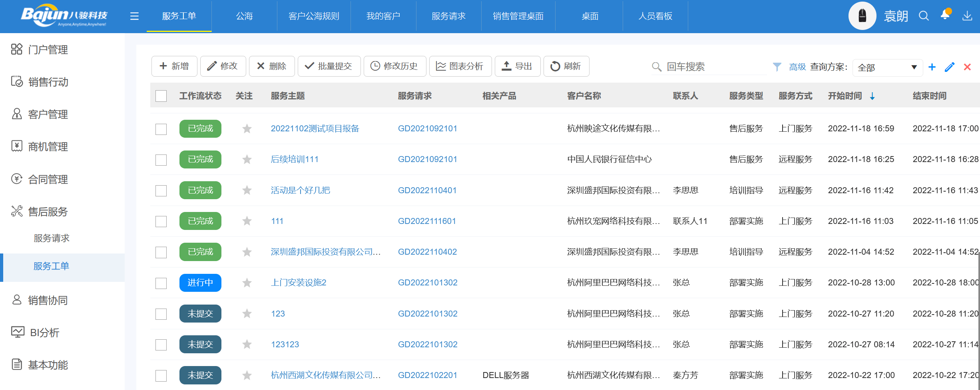Click the filter funnel beside the search box
The width and height of the screenshot is (980, 390).
(x=777, y=67)
